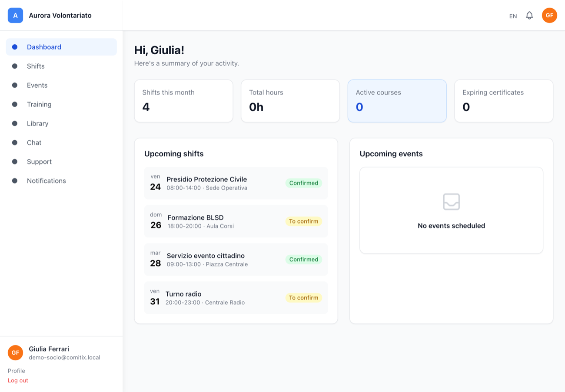565x392 pixels.
Task: Open the Turno radio shift
Action: coord(236,298)
